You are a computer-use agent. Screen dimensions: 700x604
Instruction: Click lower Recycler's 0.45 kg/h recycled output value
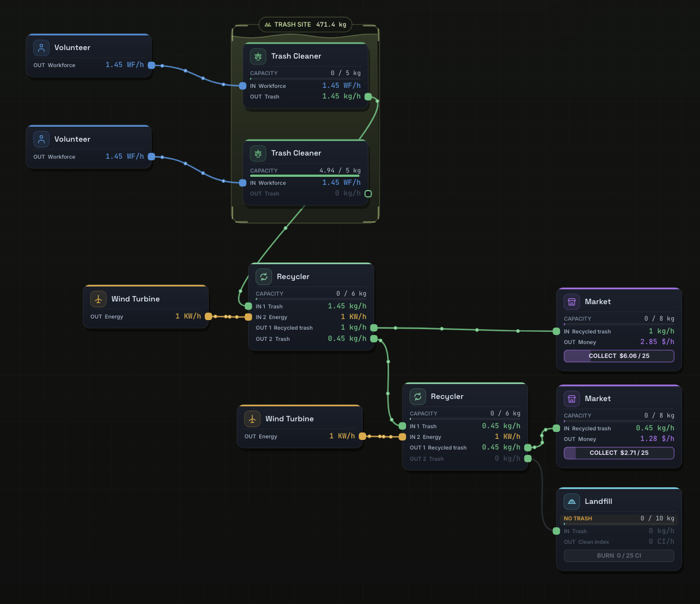point(501,447)
